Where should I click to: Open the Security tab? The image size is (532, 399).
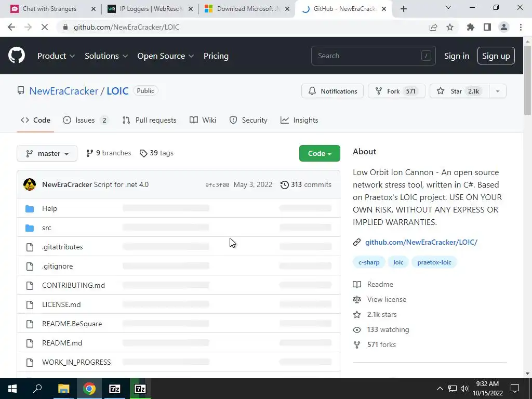tap(248, 120)
